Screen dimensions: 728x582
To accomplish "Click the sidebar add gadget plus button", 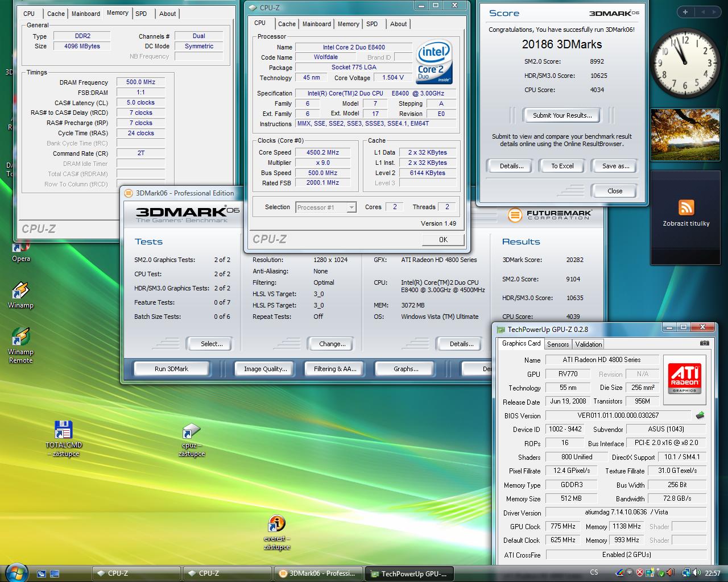I will click(685, 12).
